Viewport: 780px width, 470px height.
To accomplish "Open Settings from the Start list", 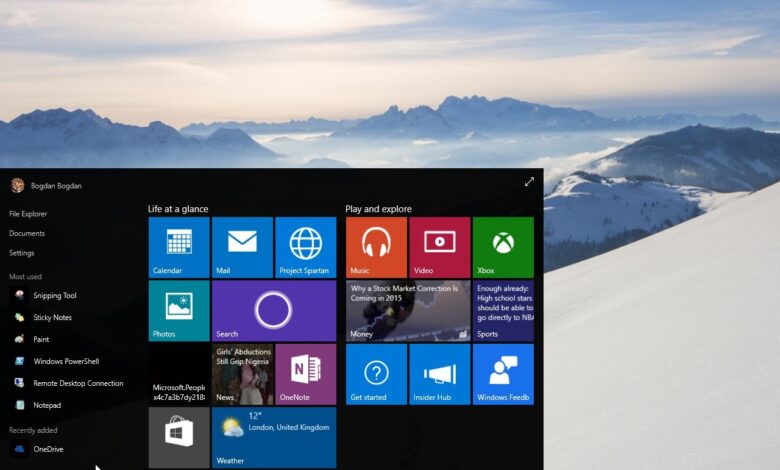I will pos(21,253).
